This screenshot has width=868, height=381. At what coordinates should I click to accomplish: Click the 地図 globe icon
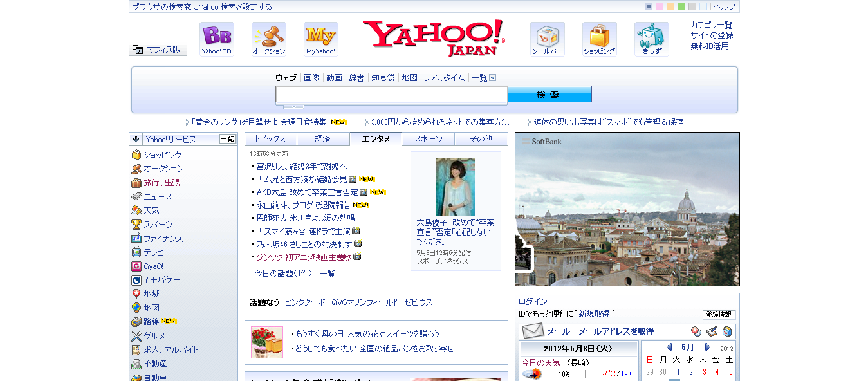click(136, 308)
